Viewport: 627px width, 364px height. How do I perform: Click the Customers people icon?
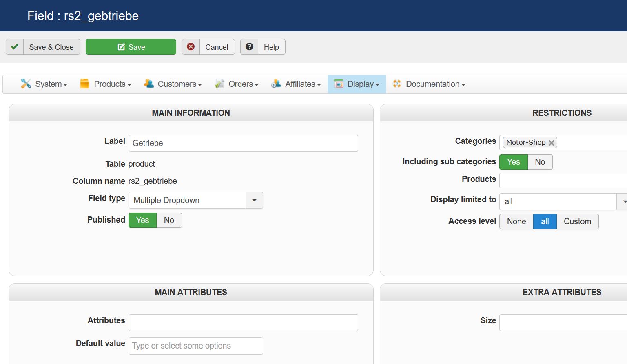[149, 84]
